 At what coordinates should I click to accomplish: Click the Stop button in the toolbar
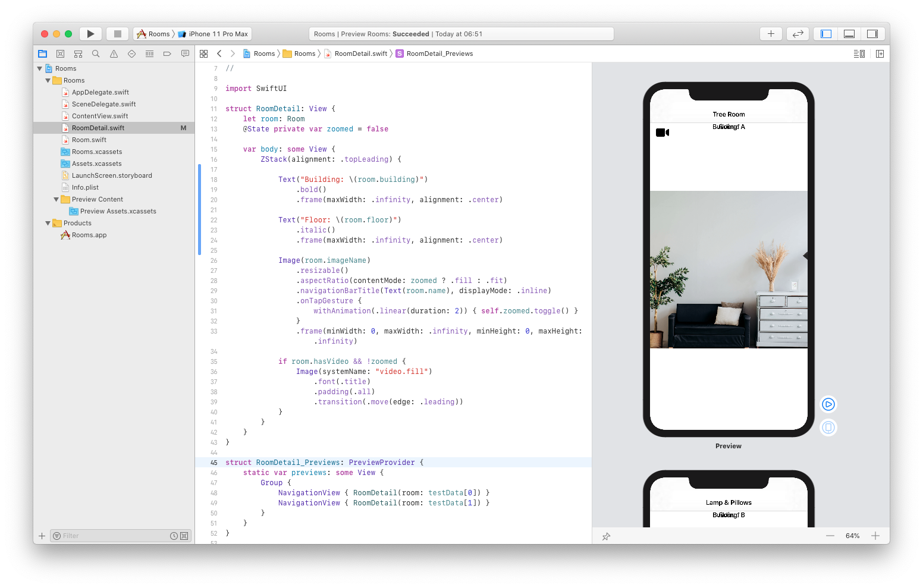(x=117, y=33)
